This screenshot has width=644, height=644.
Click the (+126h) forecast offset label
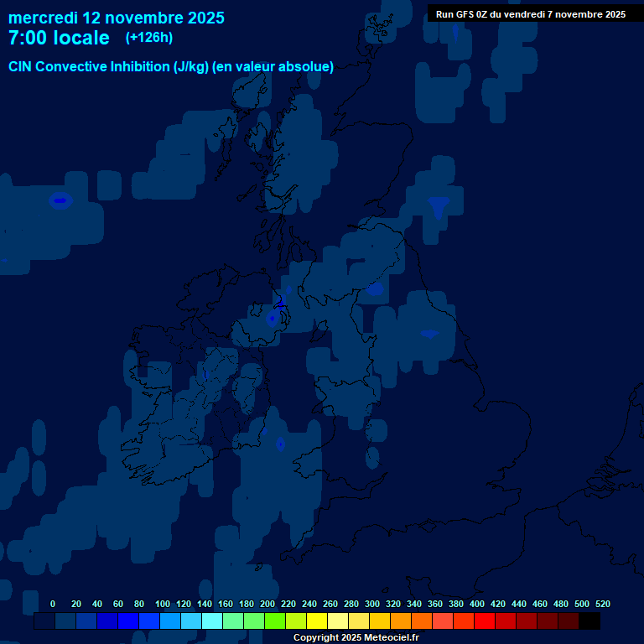(x=148, y=38)
